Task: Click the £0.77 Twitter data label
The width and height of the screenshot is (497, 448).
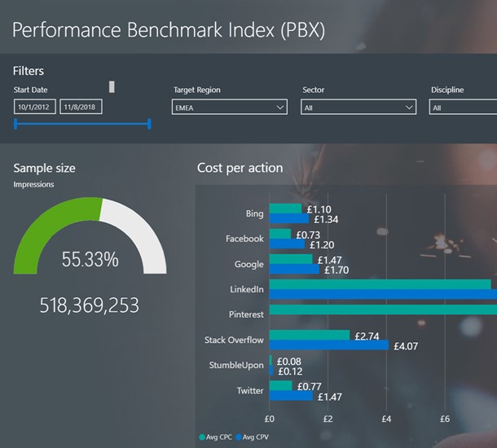Action: pyautogui.click(x=310, y=387)
